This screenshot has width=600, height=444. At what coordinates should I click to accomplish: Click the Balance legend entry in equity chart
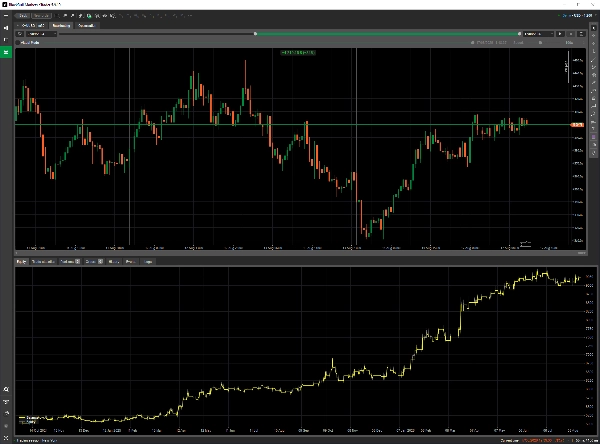pos(31,418)
